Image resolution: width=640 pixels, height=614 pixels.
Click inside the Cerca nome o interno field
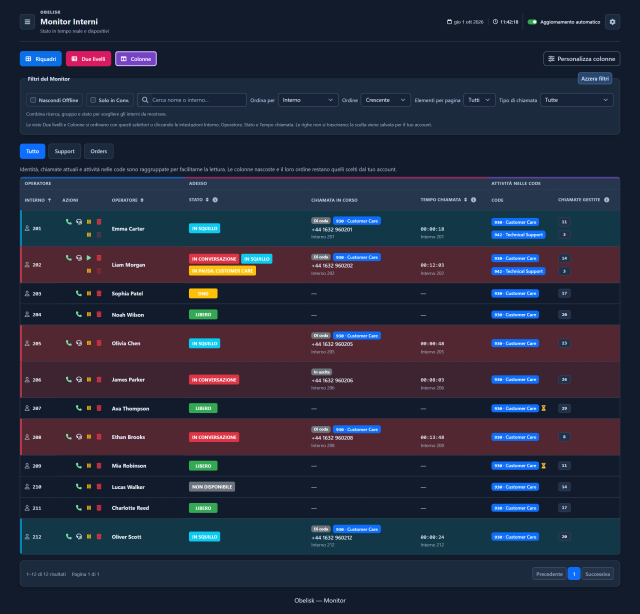tap(192, 100)
